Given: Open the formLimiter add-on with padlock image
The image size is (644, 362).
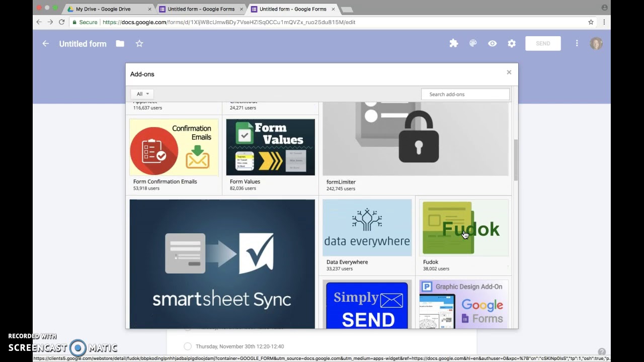Looking at the screenshot, I should [x=416, y=139].
